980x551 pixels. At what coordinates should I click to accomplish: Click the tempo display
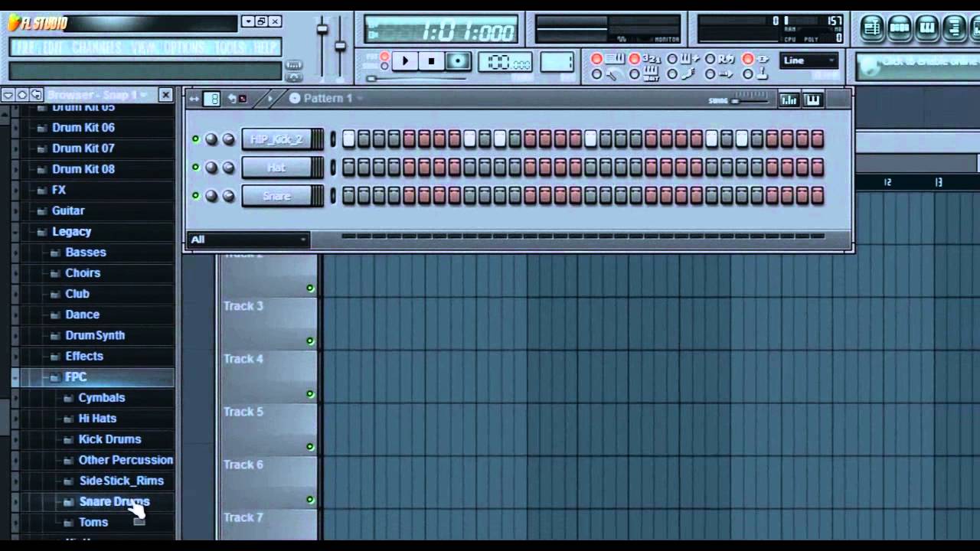505,63
